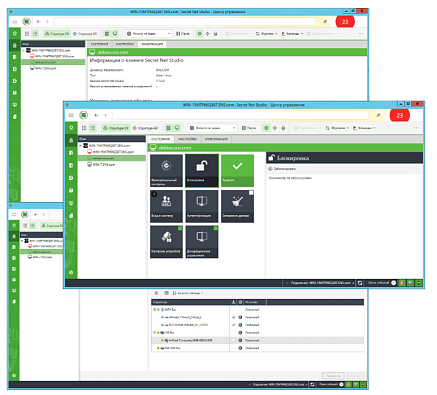
Task: Open Затирание данных broom tile
Action: click(237, 206)
